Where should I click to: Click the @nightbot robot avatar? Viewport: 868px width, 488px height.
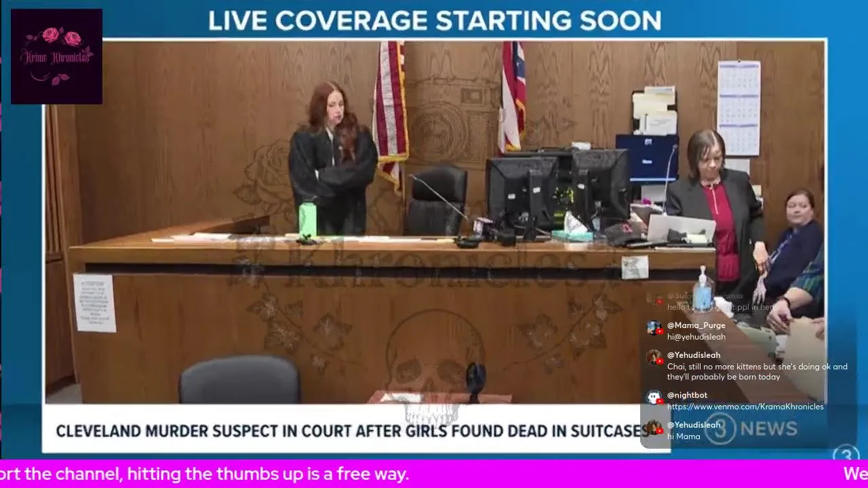coord(654,398)
